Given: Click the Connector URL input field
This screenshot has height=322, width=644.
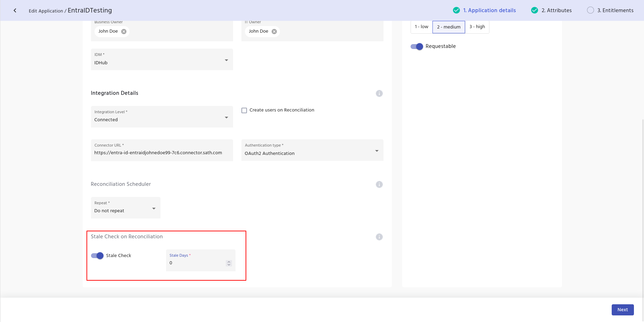Looking at the screenshot, I should [x=162, y=153].
